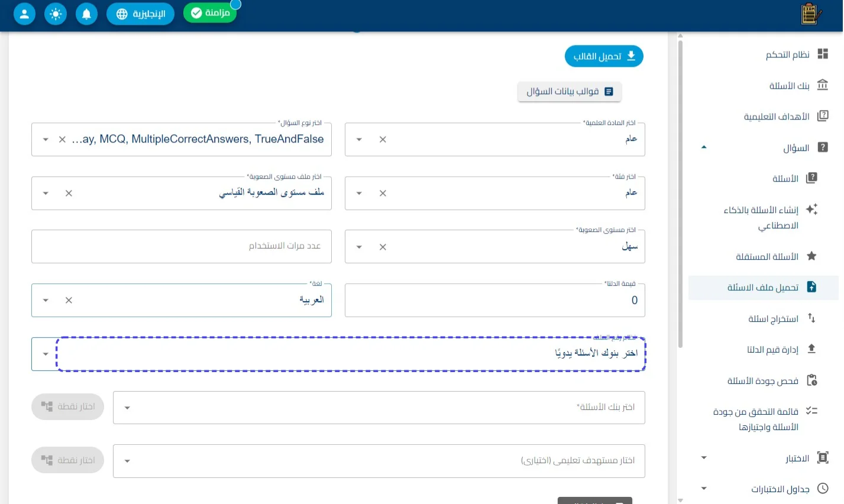Open the notifications bell
Screen dimensions: 844x504
(x=86, y=14)
